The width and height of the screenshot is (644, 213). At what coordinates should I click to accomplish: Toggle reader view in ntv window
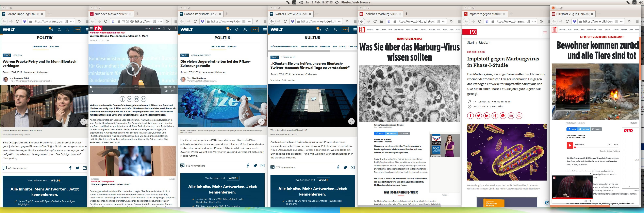[154, 21]
